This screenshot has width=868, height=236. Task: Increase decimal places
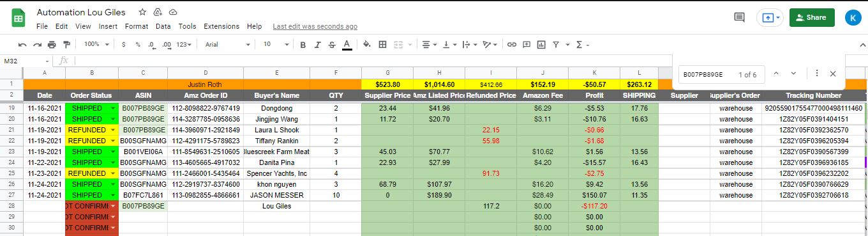pyautogui.click(x=167, y=45)
